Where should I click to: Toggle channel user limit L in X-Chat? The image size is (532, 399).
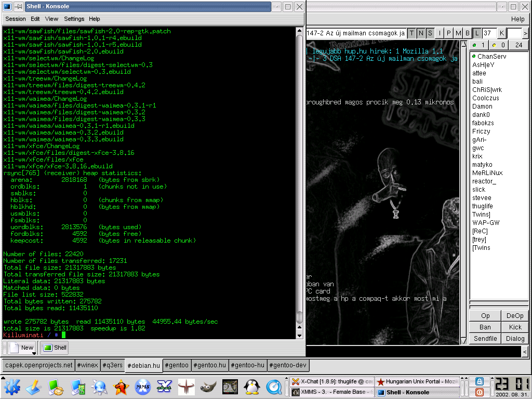(x=477, y=33)
